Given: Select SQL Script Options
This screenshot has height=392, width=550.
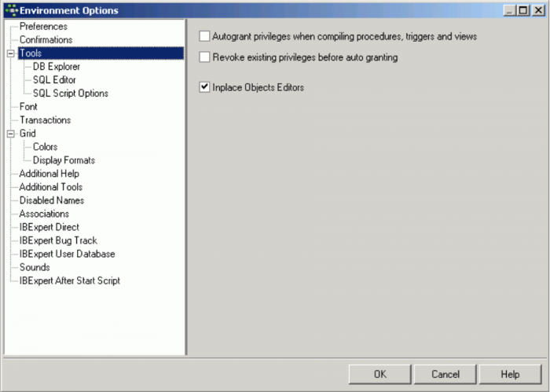Looking at the screenshot, I should click(71, 93).
